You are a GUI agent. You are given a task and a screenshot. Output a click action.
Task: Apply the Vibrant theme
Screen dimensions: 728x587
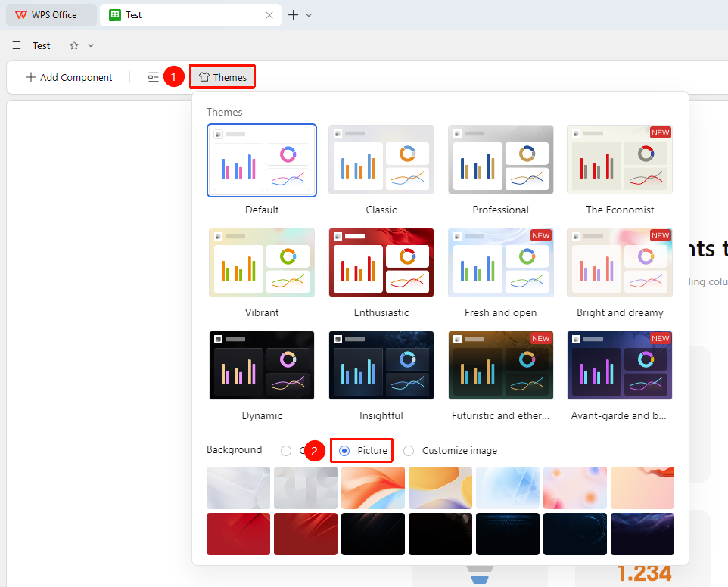262,262
